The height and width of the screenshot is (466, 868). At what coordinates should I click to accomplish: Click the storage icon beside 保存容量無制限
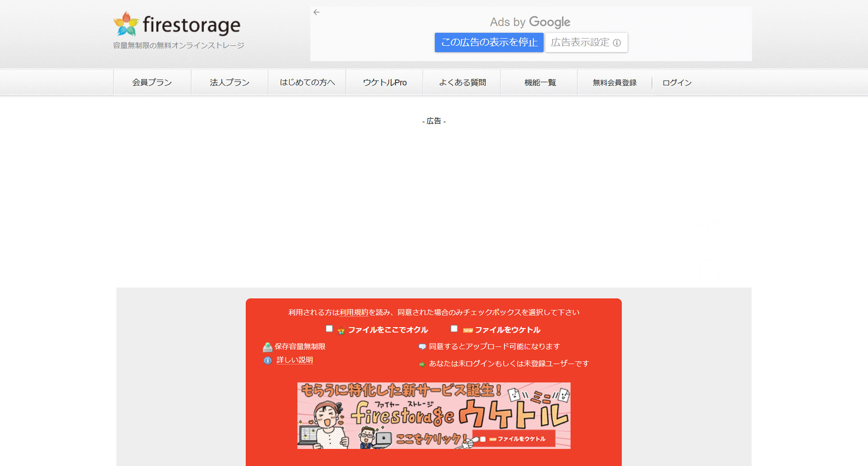268,347
